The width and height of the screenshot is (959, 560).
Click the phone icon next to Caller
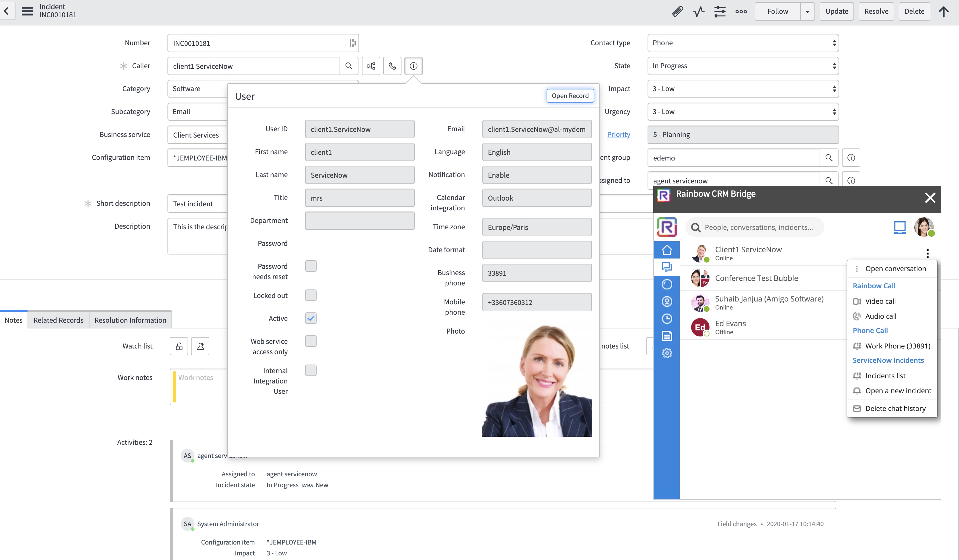[x=392, y=66]
